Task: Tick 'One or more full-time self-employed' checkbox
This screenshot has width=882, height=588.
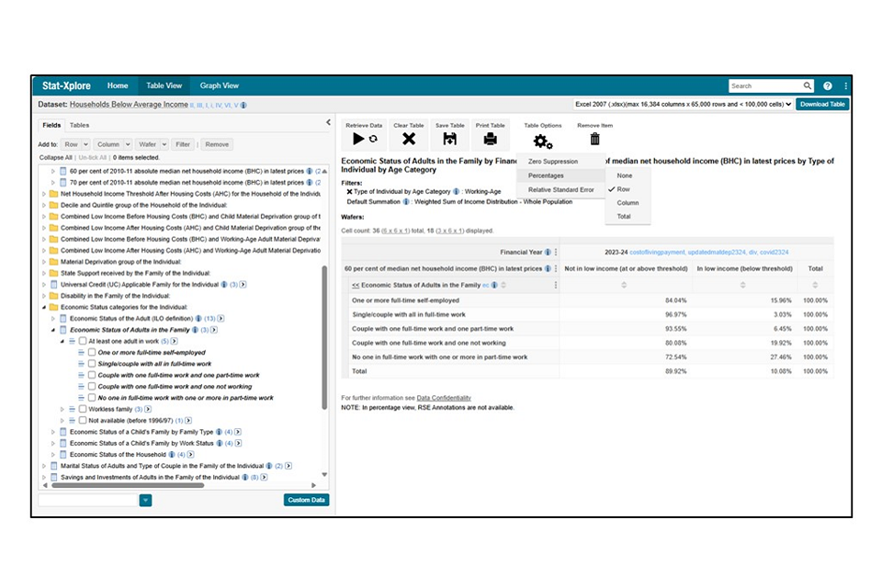Action: (91, 353)
